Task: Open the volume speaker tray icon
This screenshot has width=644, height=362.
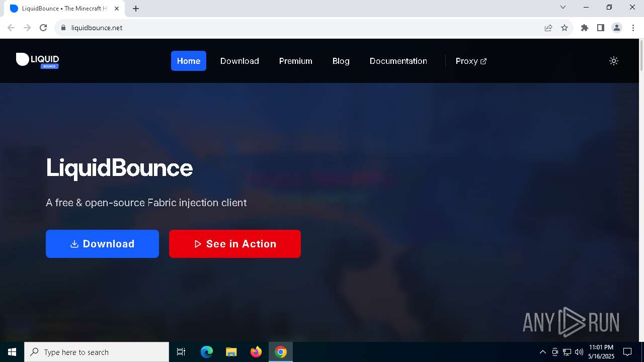Action: coord(579,352)
